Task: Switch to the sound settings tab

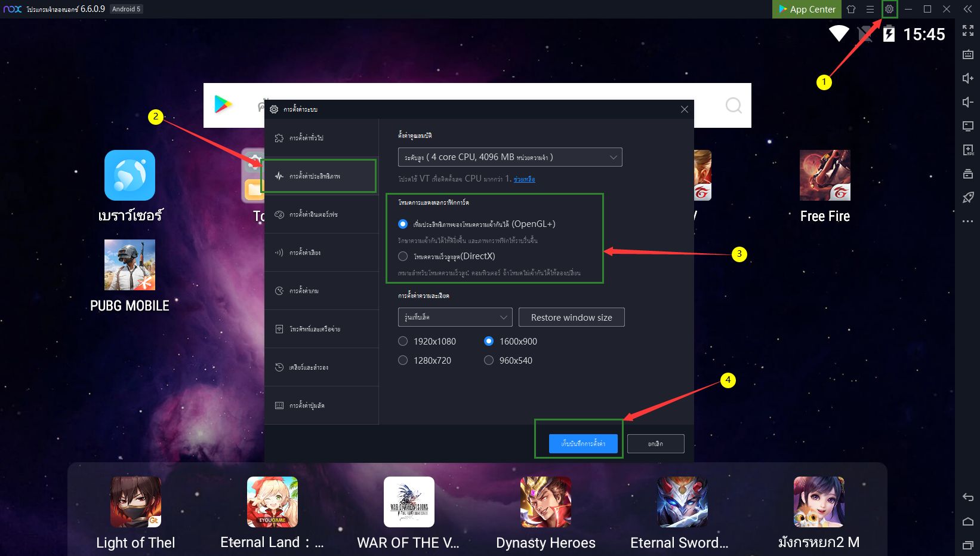Action: [319, 253]
